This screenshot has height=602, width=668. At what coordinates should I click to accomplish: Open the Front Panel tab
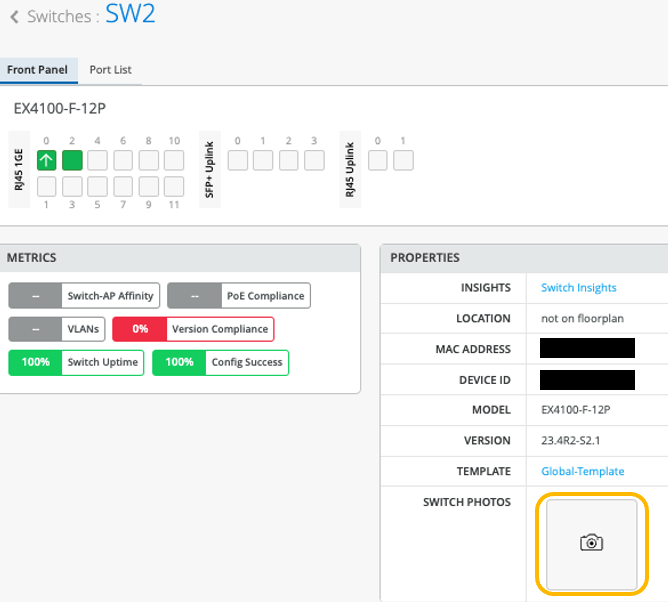pyautogui.click(x=37, y=70)
